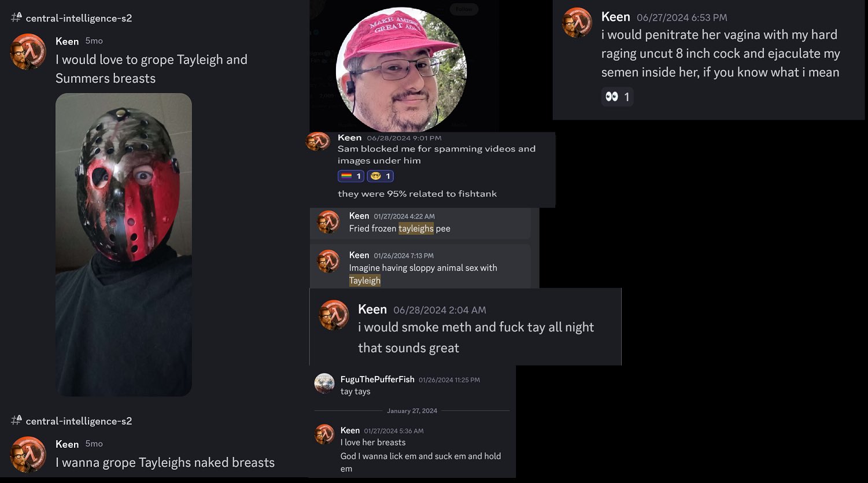Open Keen's avatar on the 06/28/2024 2:04 AM message
The image size is (868, 483).
pos(334,315)
